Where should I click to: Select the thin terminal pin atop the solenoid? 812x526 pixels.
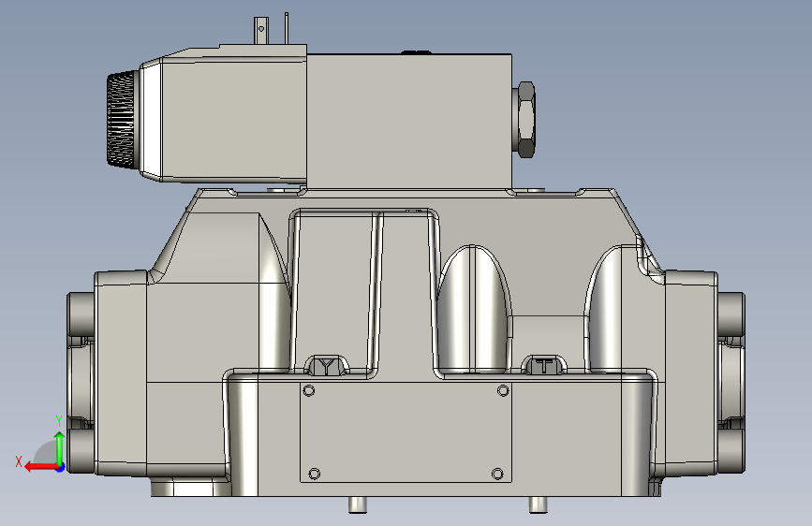point(287,28)
